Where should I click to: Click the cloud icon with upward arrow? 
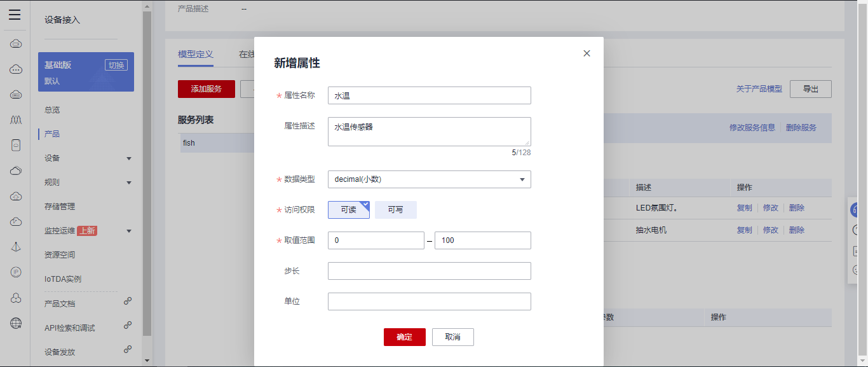click(16, 196)
